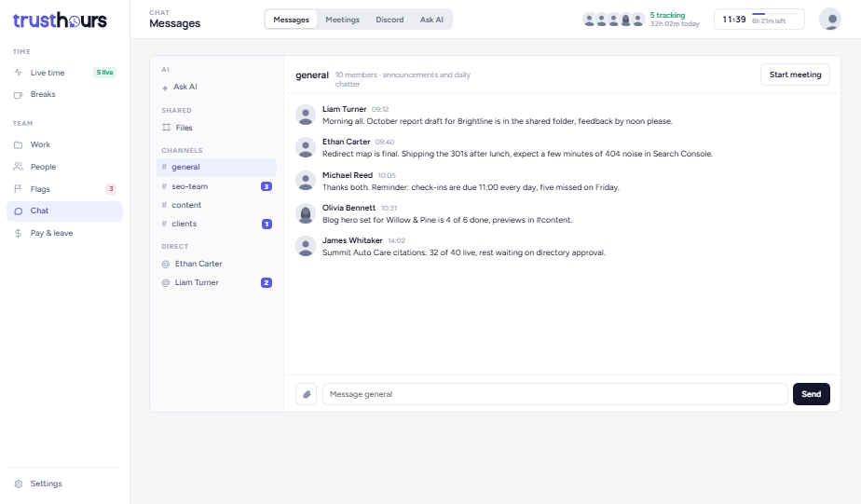Click the trusthours logo
Viewport: 861px width, 504px height.
(x=60, y=20)
